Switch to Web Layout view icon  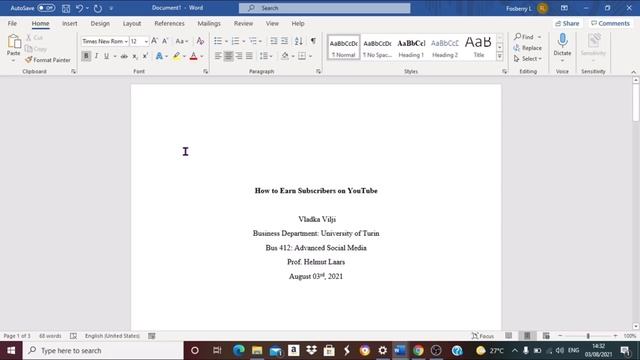[546, 336]
